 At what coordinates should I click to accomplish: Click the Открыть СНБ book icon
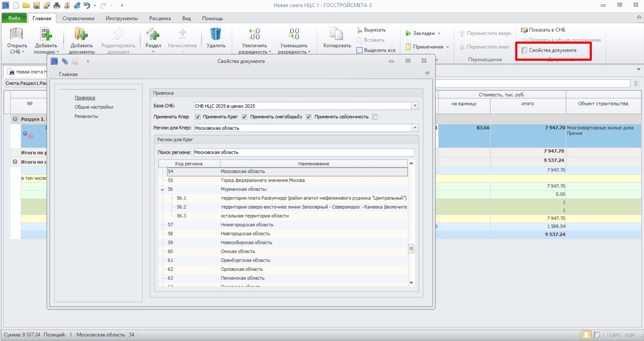pyautogui.click(x=17, y=34)
